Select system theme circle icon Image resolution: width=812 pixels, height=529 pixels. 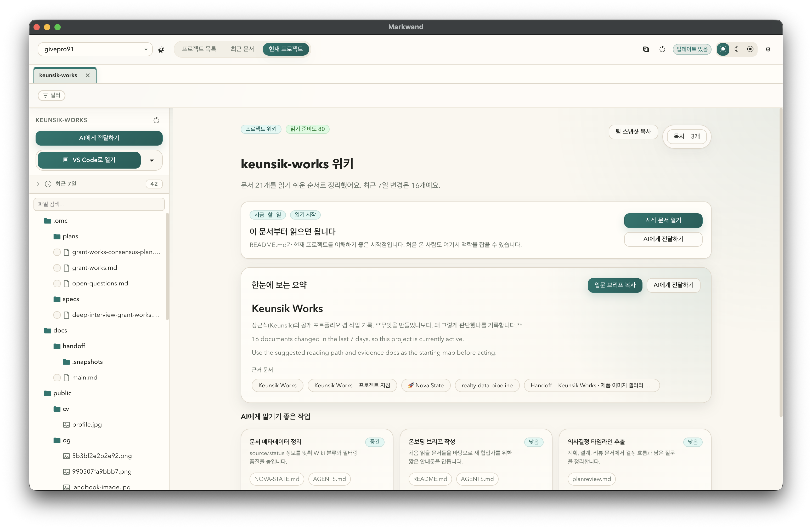pyautogui.click(x=750, y=49)
